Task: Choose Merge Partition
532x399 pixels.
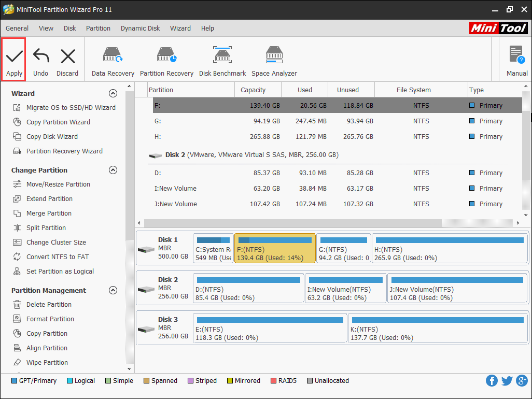Action: click(43, 213)
